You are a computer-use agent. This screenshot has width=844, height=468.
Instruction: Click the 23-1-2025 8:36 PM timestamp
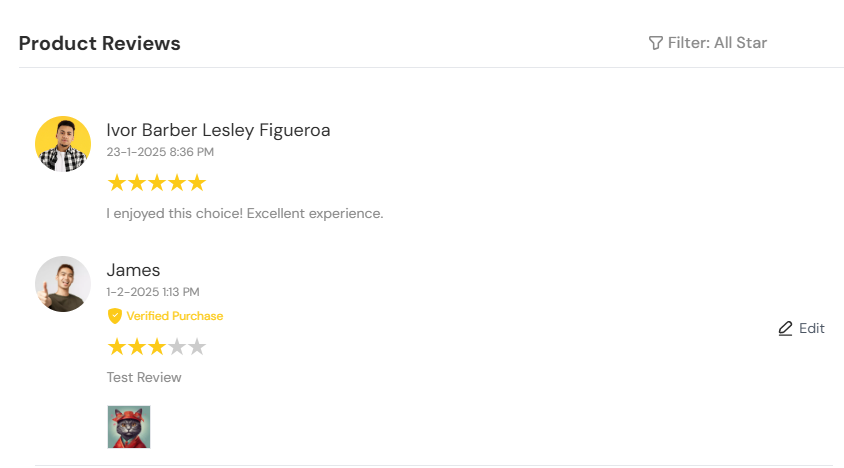160,152
